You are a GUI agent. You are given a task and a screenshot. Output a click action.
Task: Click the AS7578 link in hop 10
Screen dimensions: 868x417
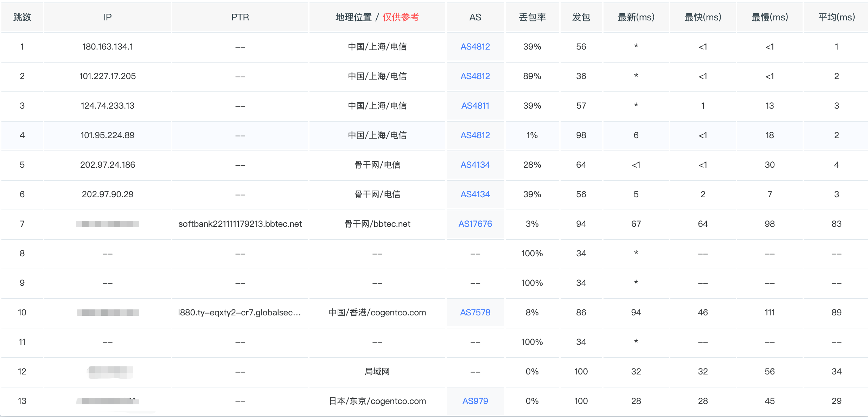pyautogui.click(x=475, y=313)
